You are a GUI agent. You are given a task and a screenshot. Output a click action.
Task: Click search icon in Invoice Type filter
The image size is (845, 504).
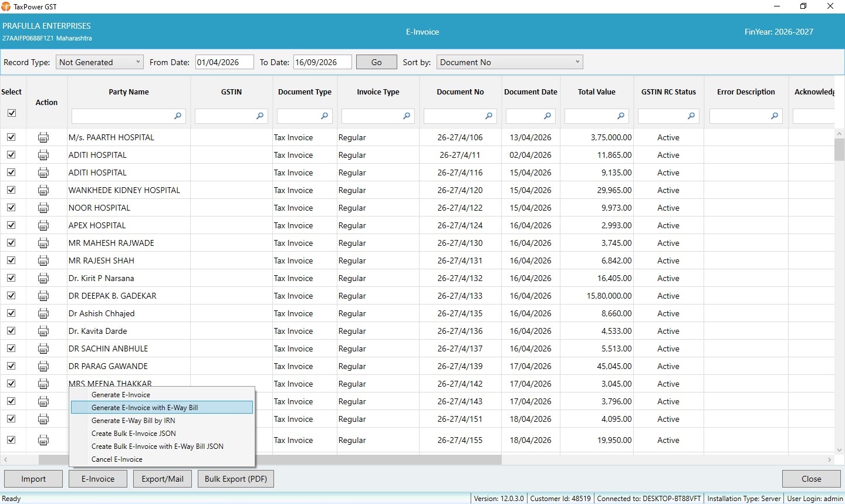407,116
